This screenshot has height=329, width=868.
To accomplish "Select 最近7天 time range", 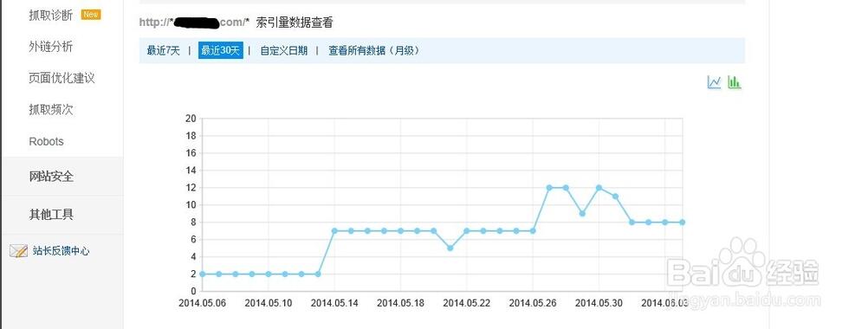I will [164, 51].
